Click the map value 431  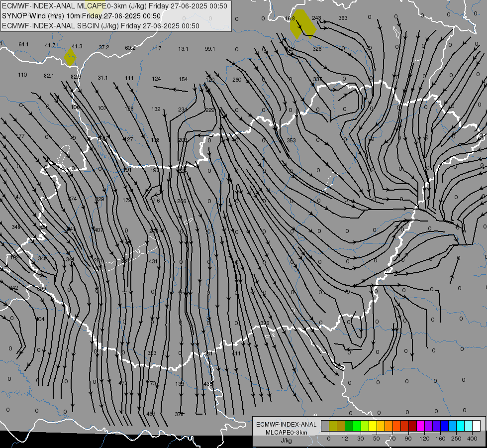153,261
